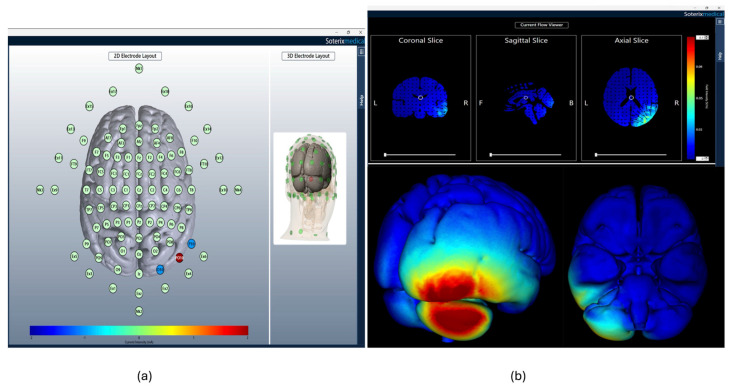Click the Nk3 neck electrode
Image resolution: width=732 pixels, height=388 pixels.
(x=40, y=190)
